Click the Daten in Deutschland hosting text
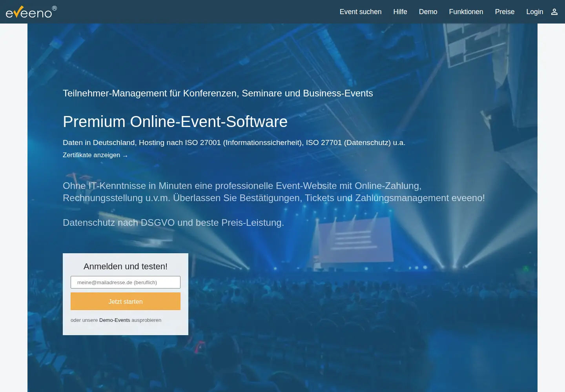565x392 pixels. (234, 143)
